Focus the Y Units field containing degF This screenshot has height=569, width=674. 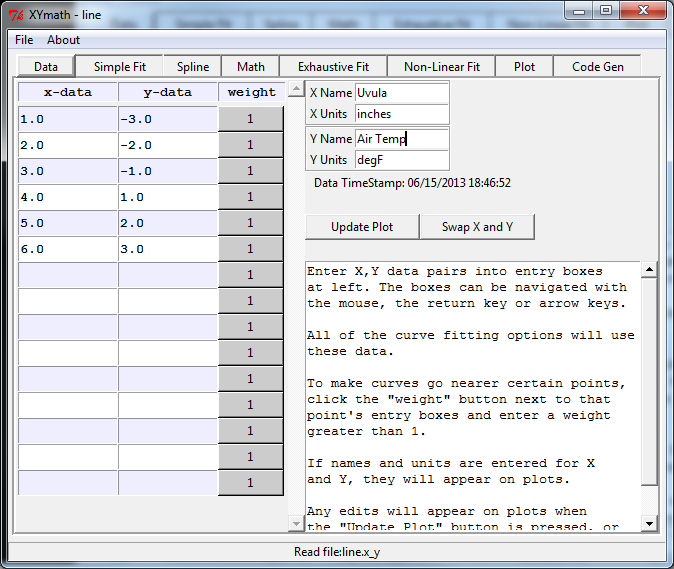coord(401,160)
